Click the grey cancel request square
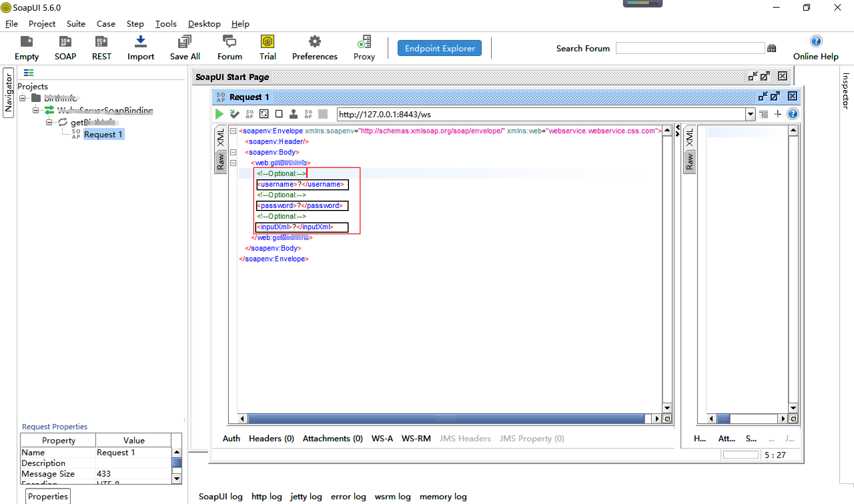The height and width of the screenshot is (504, 854). tap(323, 114)
